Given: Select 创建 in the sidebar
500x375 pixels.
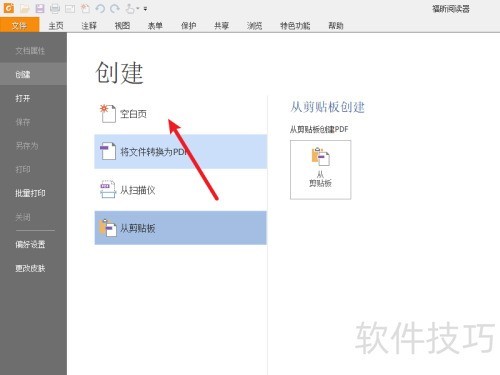Looking at the screenshot, I should (33, 74).
